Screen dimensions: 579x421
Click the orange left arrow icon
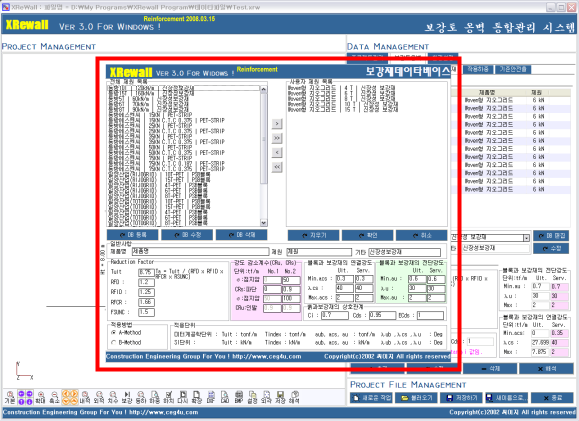[66, 394]
